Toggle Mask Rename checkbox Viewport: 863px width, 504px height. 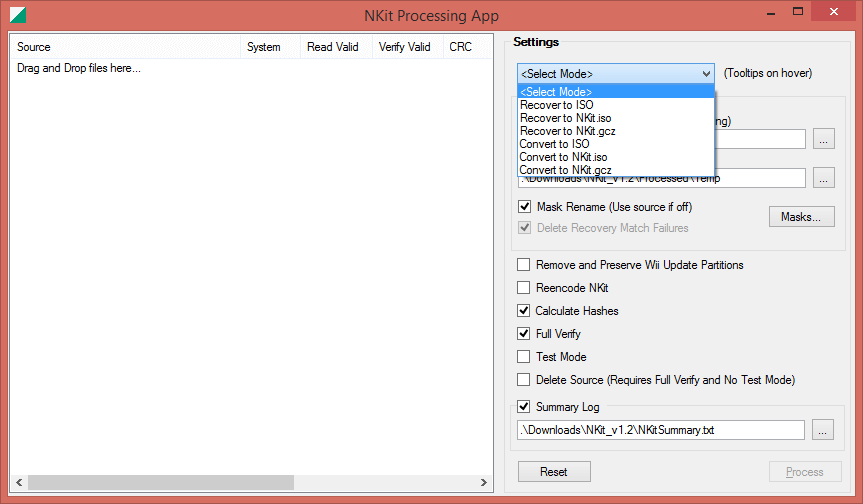pos(525,207)
